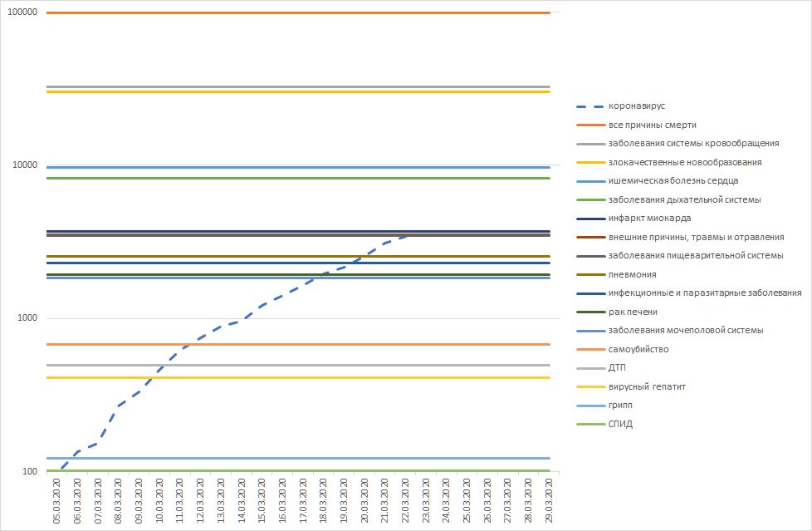
Task: Click the коронавирус dashed legend line marker
Action: [589, 106]
